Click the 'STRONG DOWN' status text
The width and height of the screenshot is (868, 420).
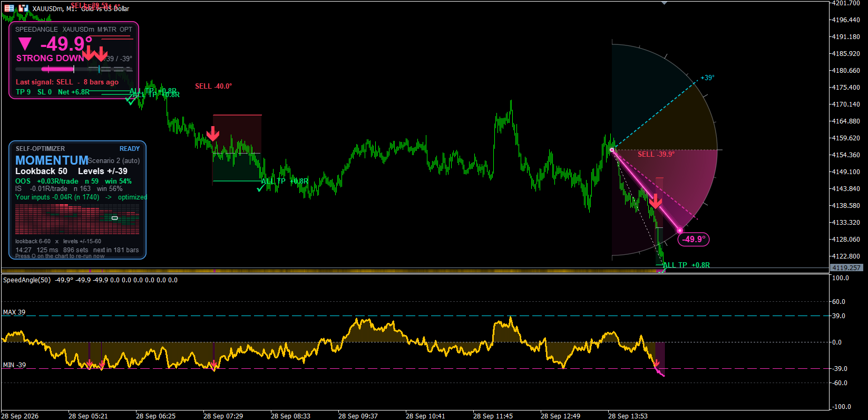pos(50,59)
